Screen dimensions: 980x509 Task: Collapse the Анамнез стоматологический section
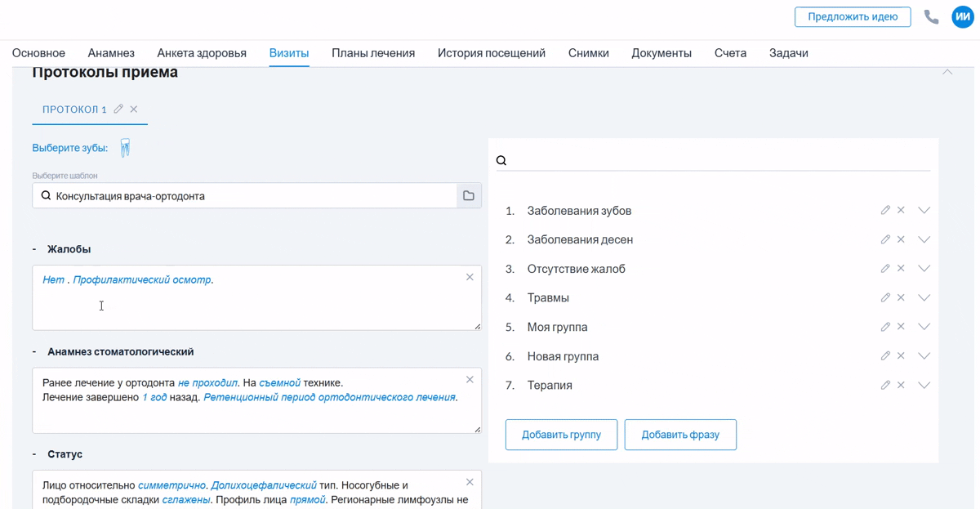click(x=34, y=351)
